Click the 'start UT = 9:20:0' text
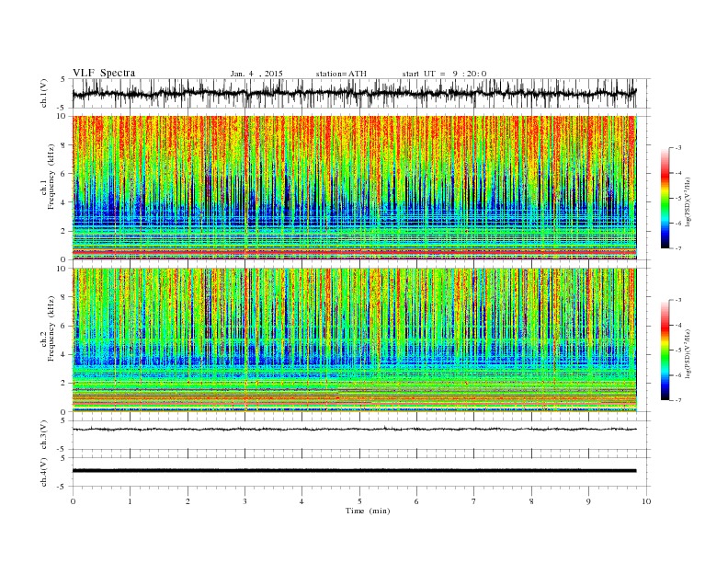728x563 pixels. (x=444, y=74)
